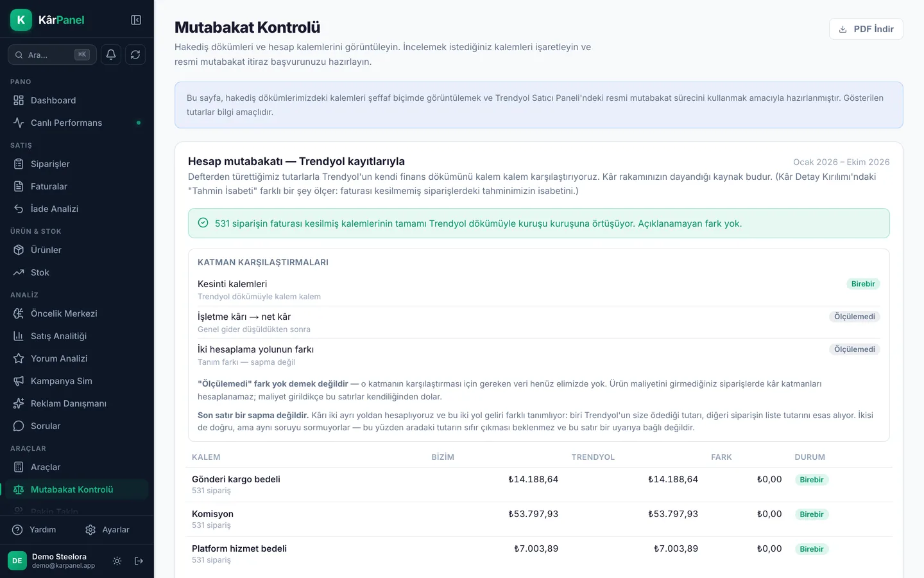Image resolution: width=924 pixels, height=578 pixels.
Task: Click the green check icon in the success banner
Action: click(203, 223)
